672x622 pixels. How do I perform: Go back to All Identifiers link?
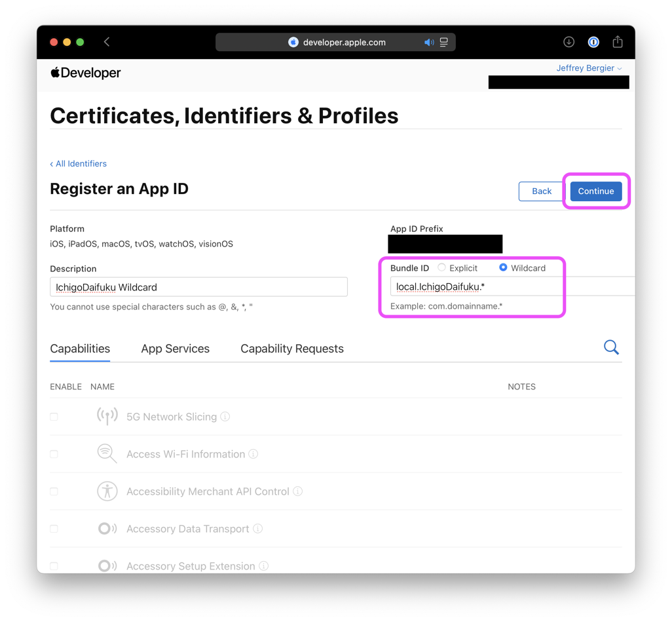click(79, 164)
